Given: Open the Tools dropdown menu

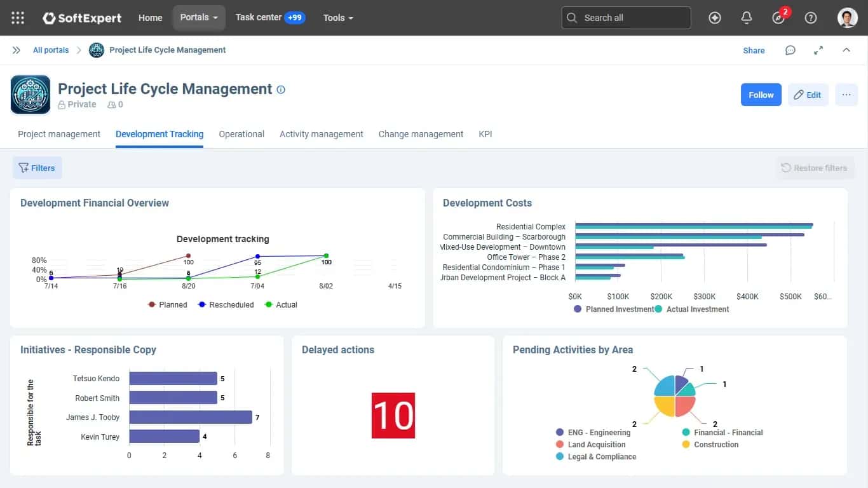Looking at the screenshot, I should (x=338, y=18).
